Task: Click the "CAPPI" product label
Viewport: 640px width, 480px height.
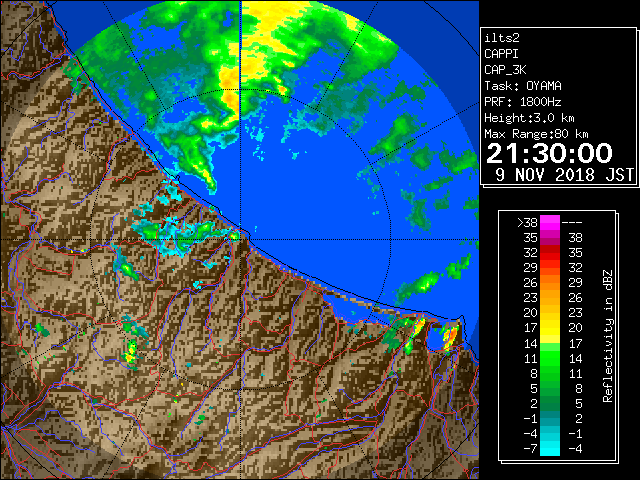Action: click(x=501, y=54)
